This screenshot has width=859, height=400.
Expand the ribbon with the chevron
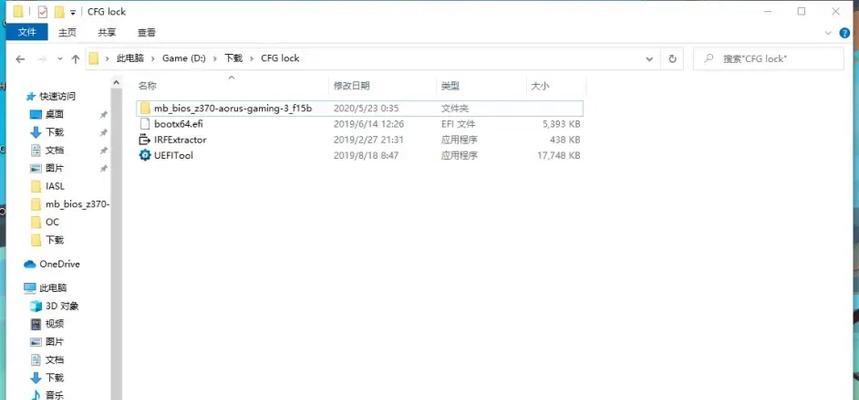(828, 33)
